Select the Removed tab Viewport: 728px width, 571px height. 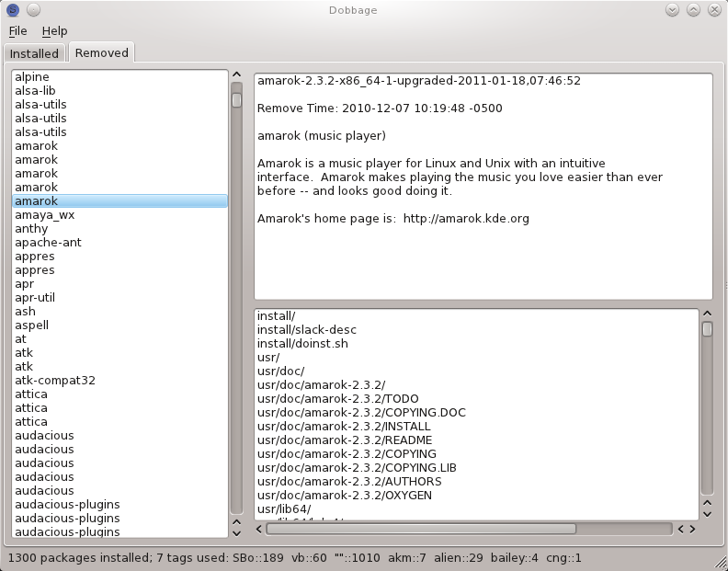click(x=102, y=52)
